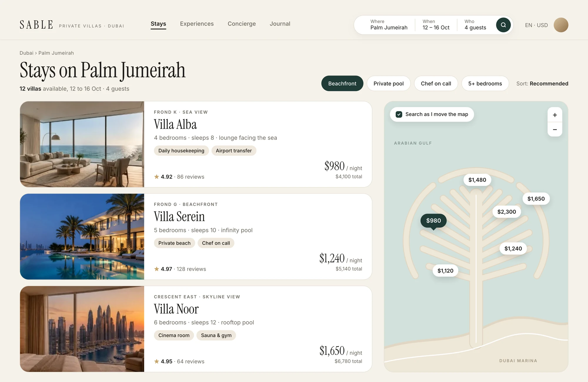Image resolution: width=588 pixels, height=382 pixels.
Task: Click the Sauna & gym tag
Action: tap(216, 335)
